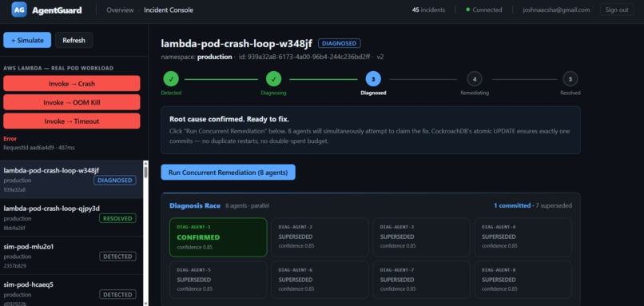The height and width of the screenshot is (306, 644).
Task: Click Invoke → OOM Kill button
Action: tap(71, 102)
